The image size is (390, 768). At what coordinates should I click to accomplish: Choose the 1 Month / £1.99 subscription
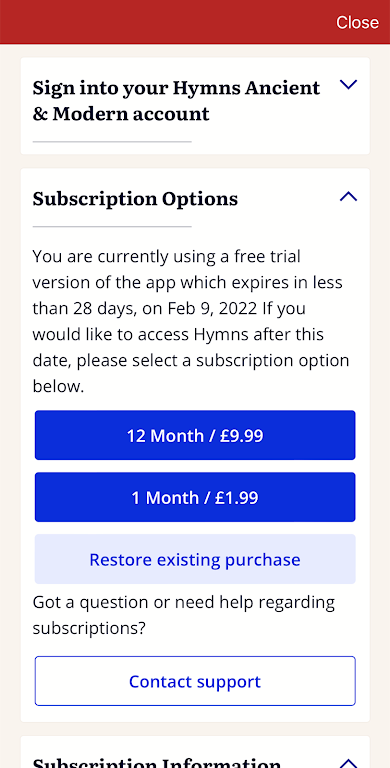195,497
